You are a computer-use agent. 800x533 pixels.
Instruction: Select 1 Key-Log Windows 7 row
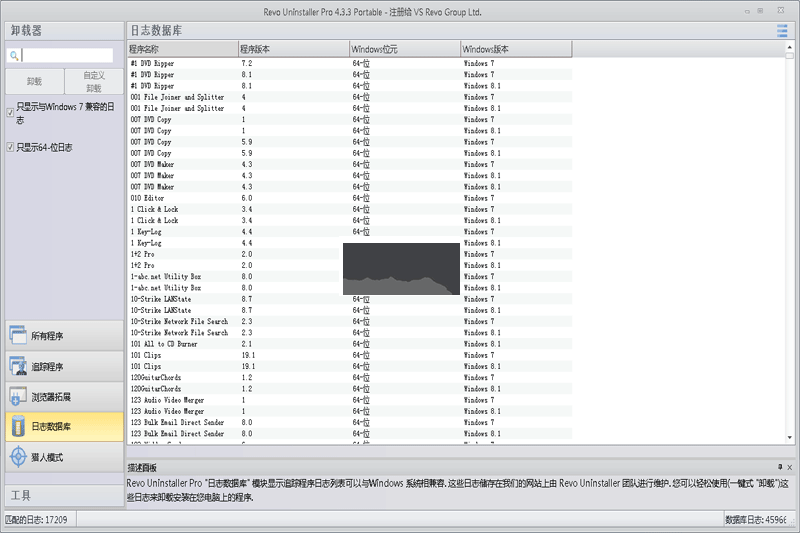[350, 232]
